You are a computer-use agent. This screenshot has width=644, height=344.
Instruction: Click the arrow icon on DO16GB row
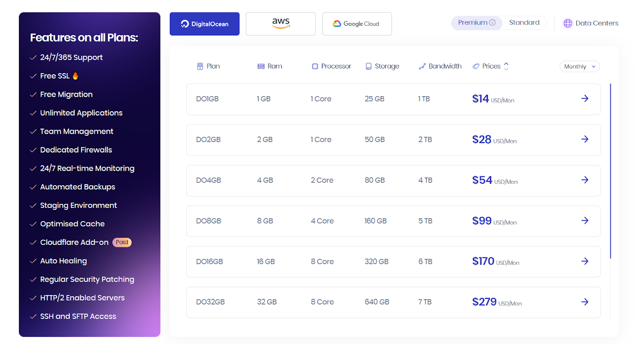tap(585, 261)
